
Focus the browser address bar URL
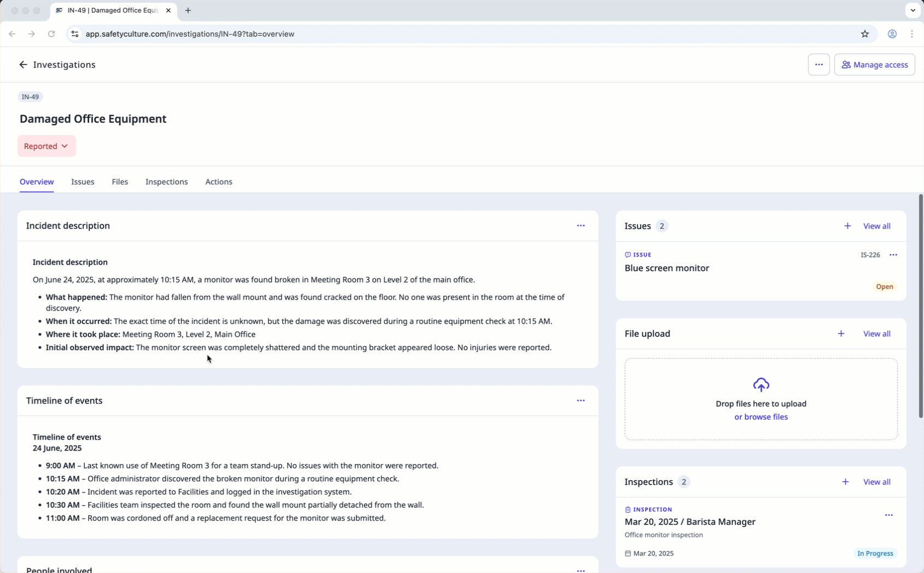[x=190, y=34]
